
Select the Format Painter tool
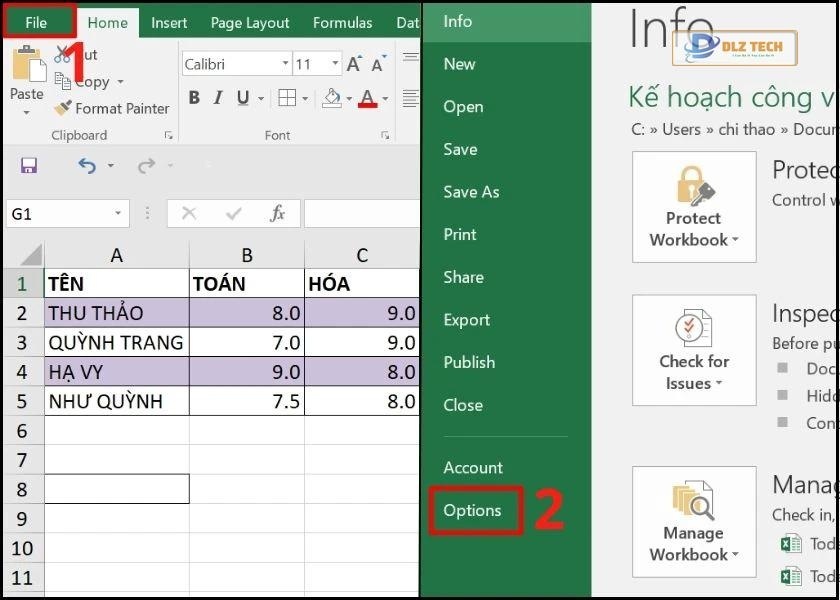[x=111, y=108]
